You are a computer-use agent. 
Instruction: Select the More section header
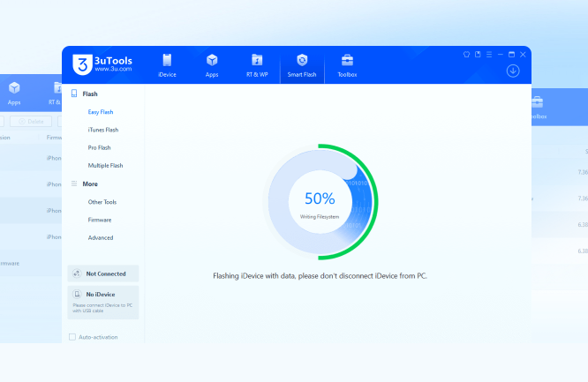coord(90,184)
